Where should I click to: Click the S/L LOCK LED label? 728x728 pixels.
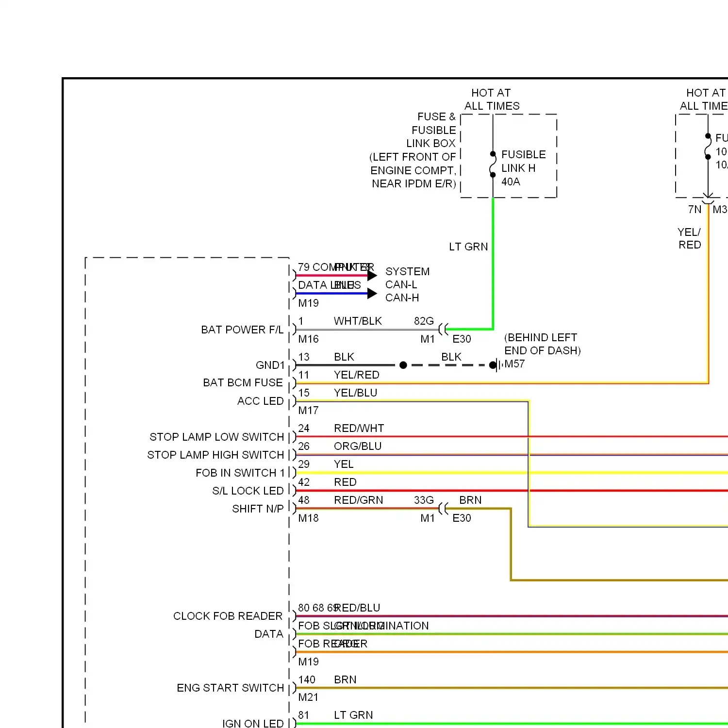point(248,491)
